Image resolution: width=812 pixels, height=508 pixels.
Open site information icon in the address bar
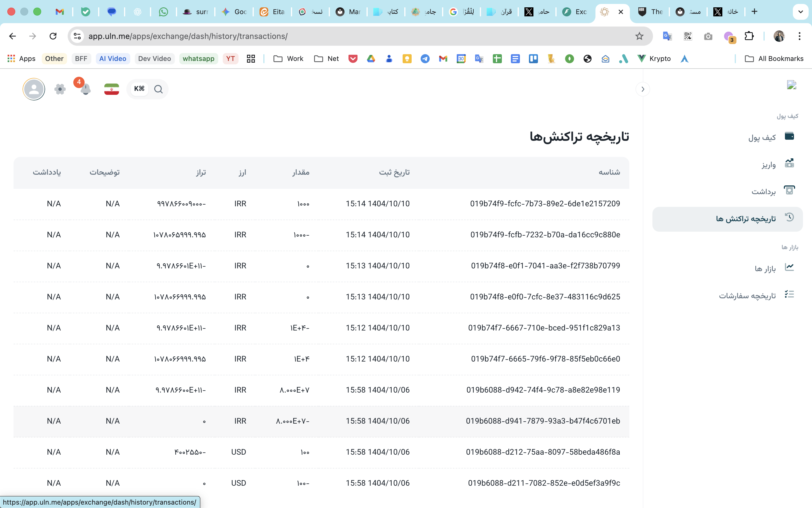point(77,36)
